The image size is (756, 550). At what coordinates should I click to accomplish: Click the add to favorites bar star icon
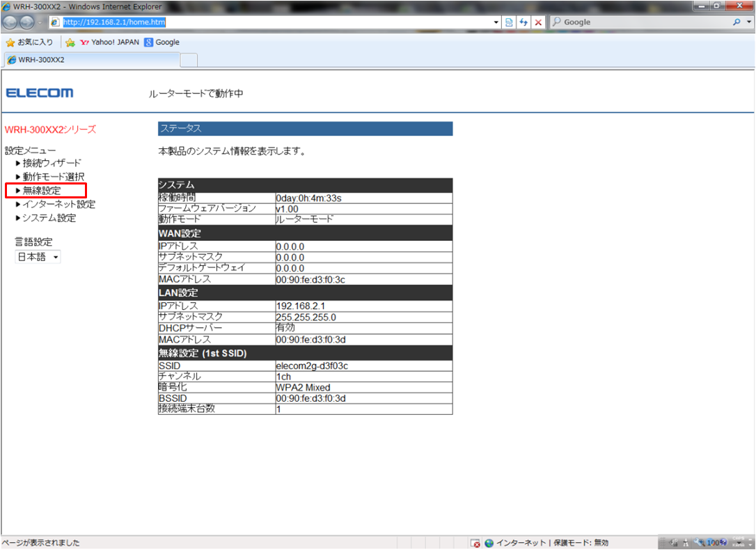pyautogui.click(x=70, y=42)
